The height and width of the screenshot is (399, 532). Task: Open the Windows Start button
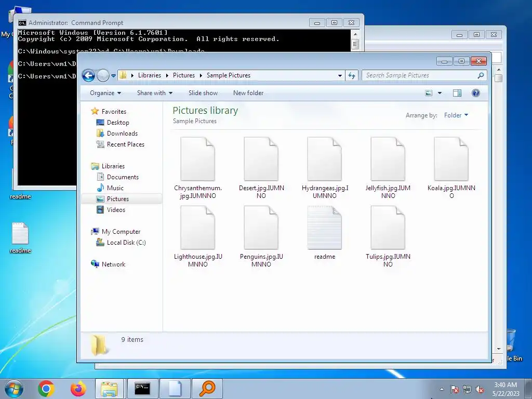coord(14,389)
